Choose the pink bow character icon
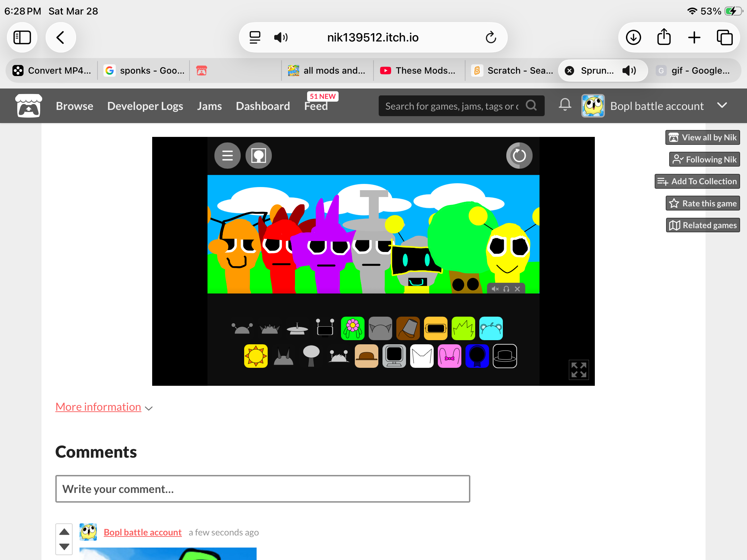Viewport: 747px width, 560px height. [449, 356]
